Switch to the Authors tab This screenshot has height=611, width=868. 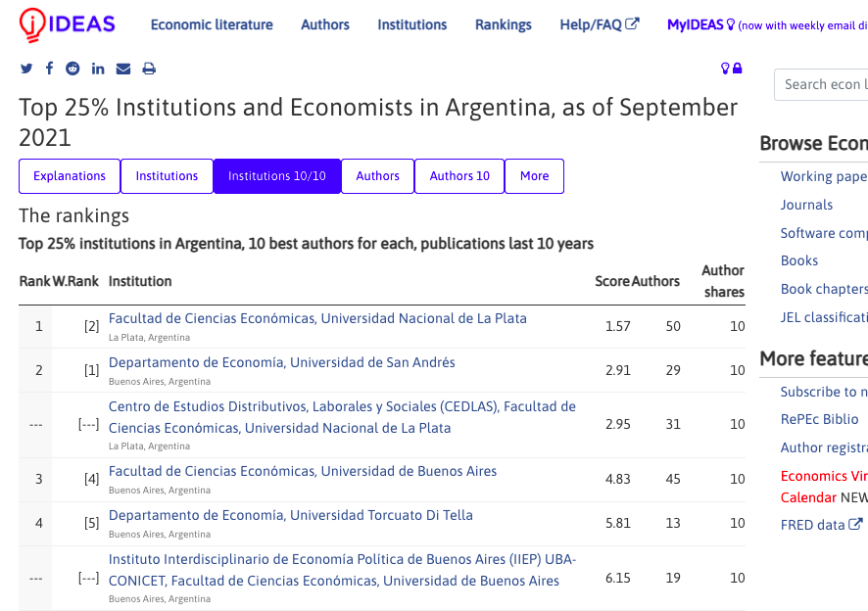pyautogui.click(x=377, y=176)
